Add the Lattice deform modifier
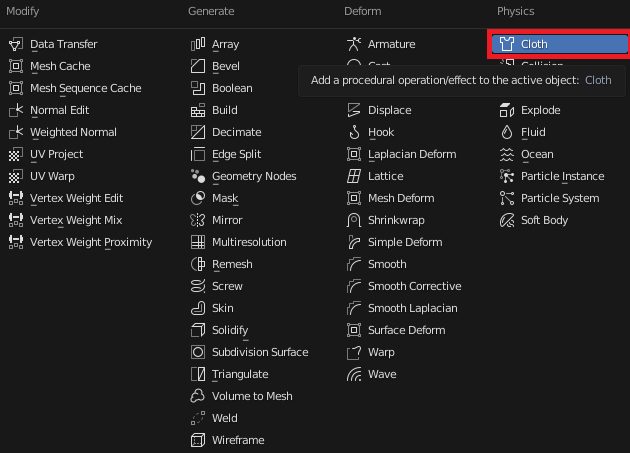The width and height of the screenshot is (630, 453). (385, 176)
